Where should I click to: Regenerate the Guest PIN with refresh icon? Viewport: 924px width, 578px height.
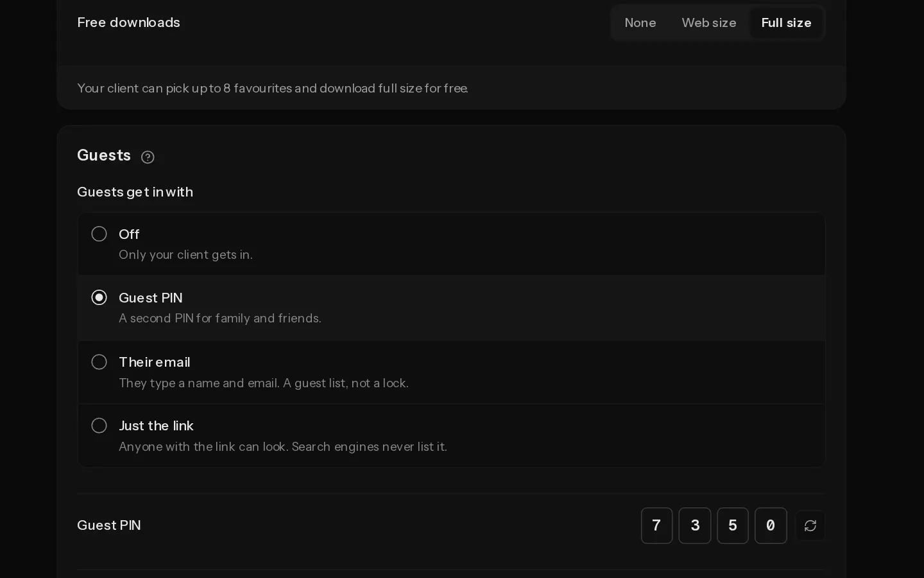tap(810, 525)
